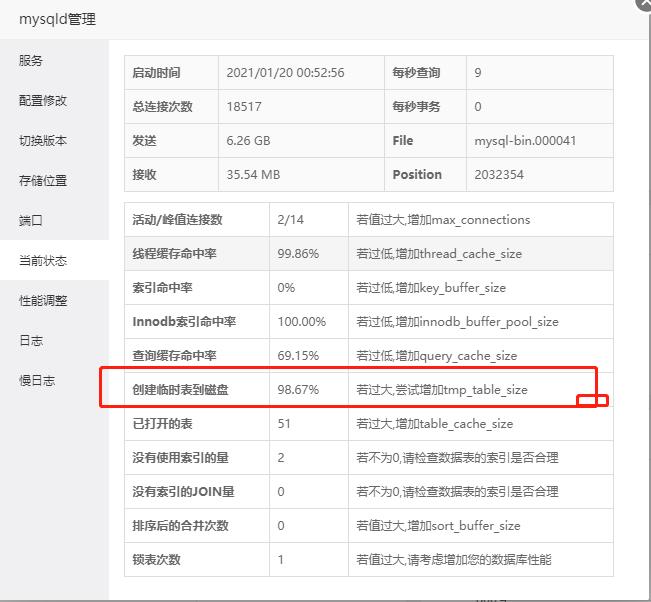
Task: Open 性能调整 in the sidebar
Action: coord(43,301)
